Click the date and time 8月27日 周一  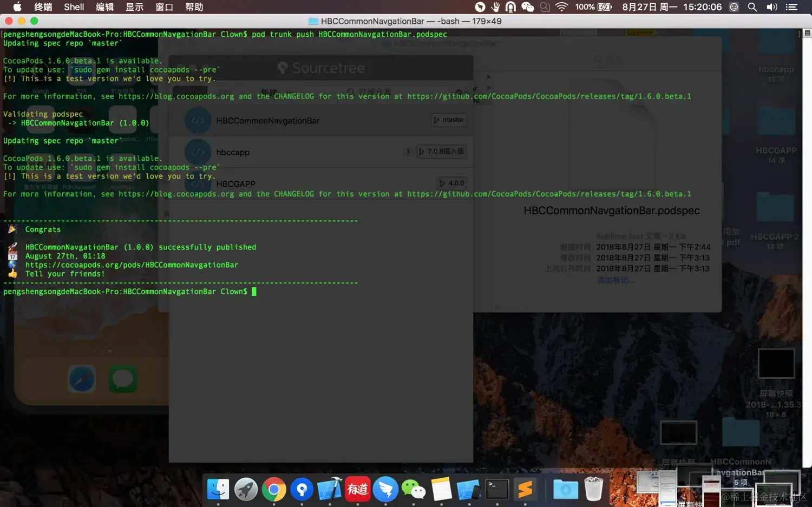650,7
